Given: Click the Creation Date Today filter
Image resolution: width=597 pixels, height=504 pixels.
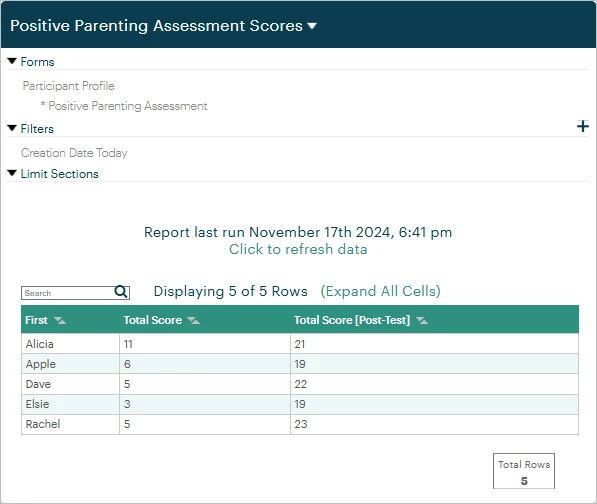Looking at the screenshot, I should [x=74, y=153].
